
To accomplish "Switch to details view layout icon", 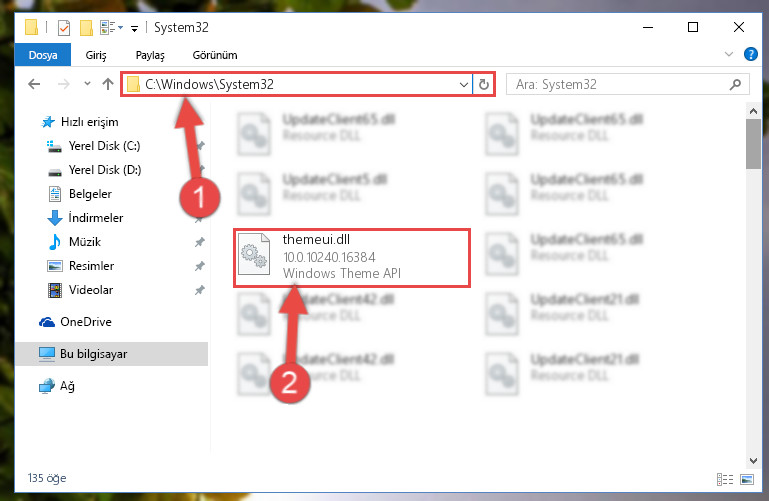I will (x=725, y=479).
